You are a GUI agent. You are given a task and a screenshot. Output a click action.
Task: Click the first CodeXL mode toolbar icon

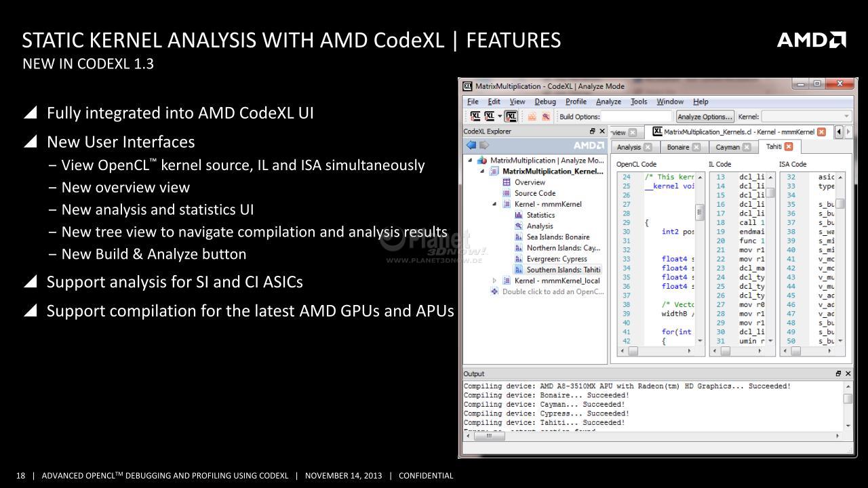point(475,117)
